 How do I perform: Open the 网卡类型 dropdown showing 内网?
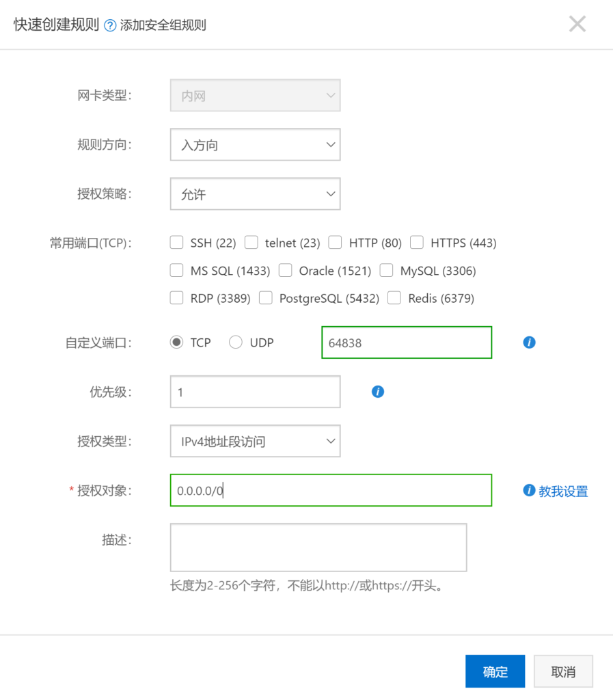[x=255, y=95]
